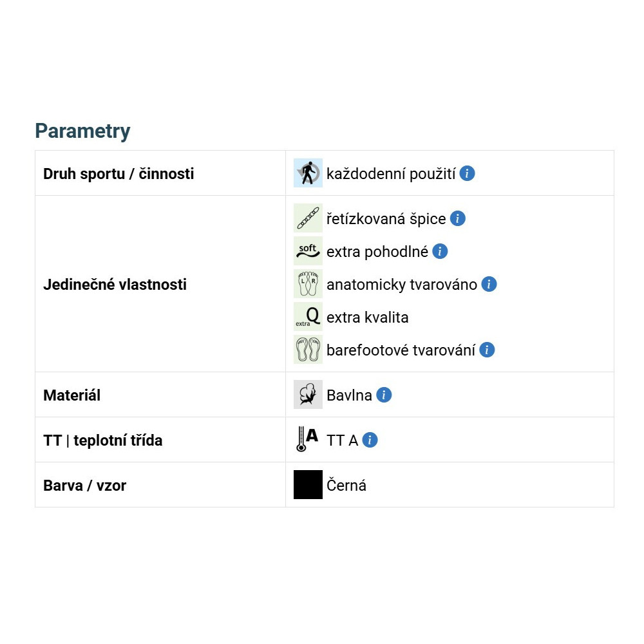The image size is (644, 644).
Task: Show info about Bavlna material
Action: click(384, 395)
